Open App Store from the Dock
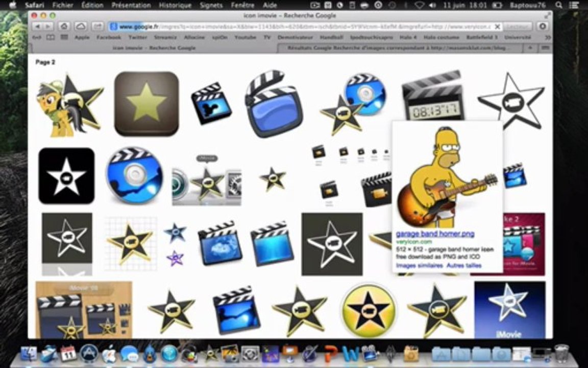 pos(89,354)
